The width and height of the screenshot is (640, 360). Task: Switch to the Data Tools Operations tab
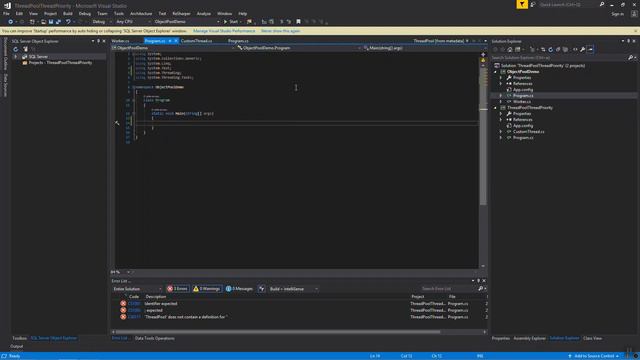click(x=155, y=338)
